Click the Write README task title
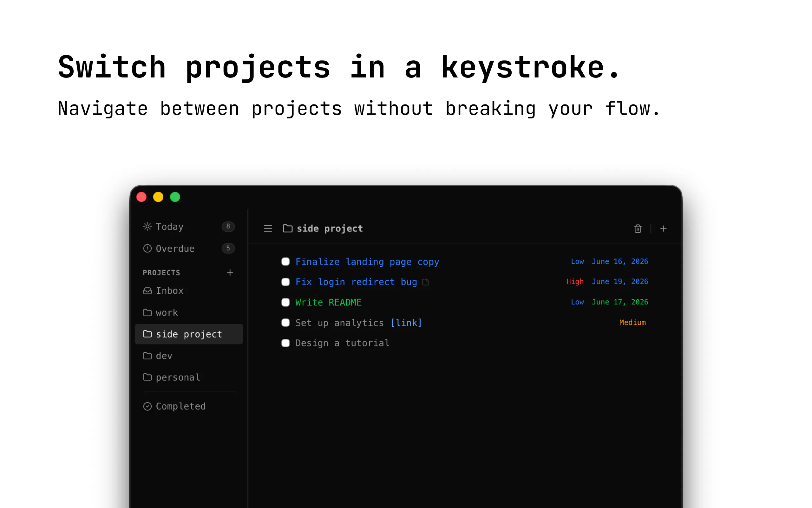This screenshot has height=508, width=812. click(x=328, y=302)
